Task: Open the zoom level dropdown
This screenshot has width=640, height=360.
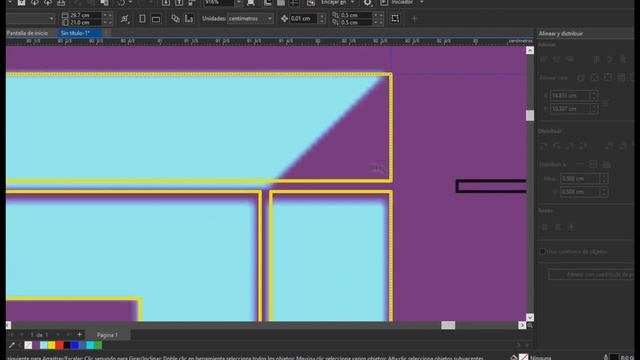Action: (238, 2)
